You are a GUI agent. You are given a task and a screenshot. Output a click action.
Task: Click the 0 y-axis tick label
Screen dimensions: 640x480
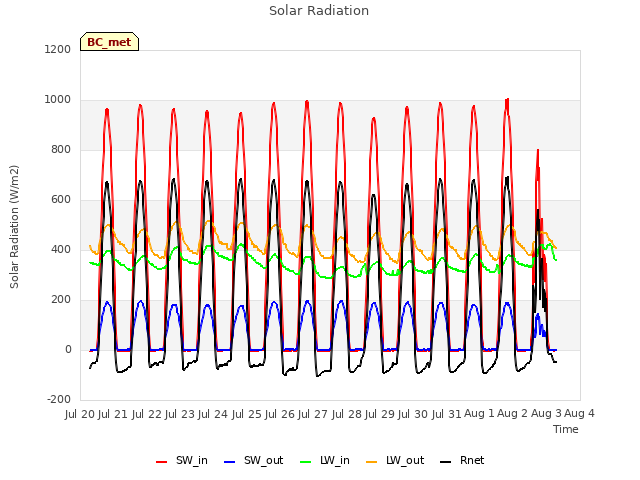68,349
